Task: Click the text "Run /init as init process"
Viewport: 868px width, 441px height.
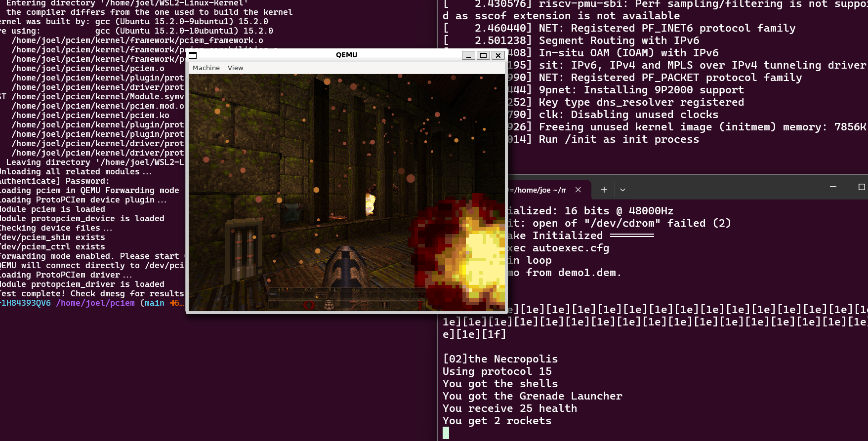Action: 619,139
